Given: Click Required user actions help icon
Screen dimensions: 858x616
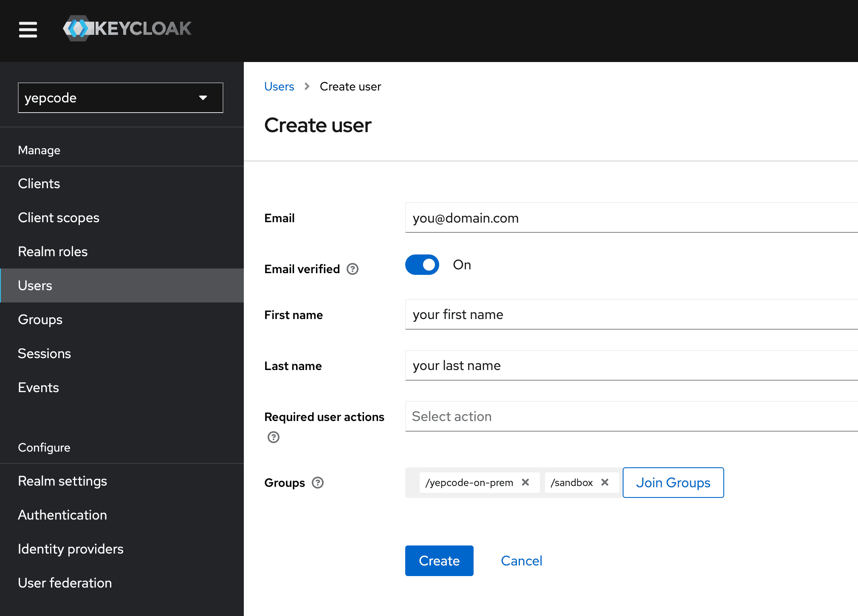Looking at the screenshot, I should point(274,437).
